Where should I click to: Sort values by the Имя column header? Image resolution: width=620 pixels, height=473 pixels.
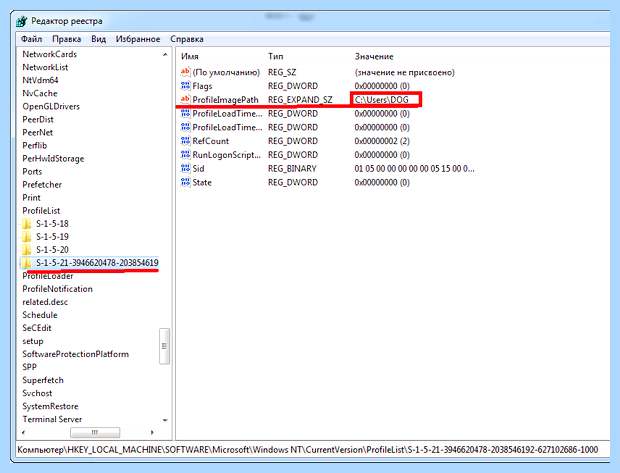click(x=190, y=57)
